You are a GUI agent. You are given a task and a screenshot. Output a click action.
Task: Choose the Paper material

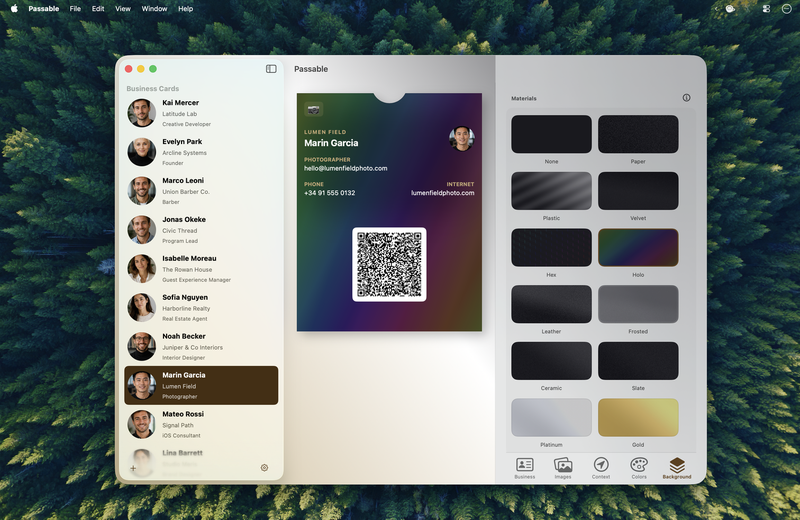click(x=638, y=134)
